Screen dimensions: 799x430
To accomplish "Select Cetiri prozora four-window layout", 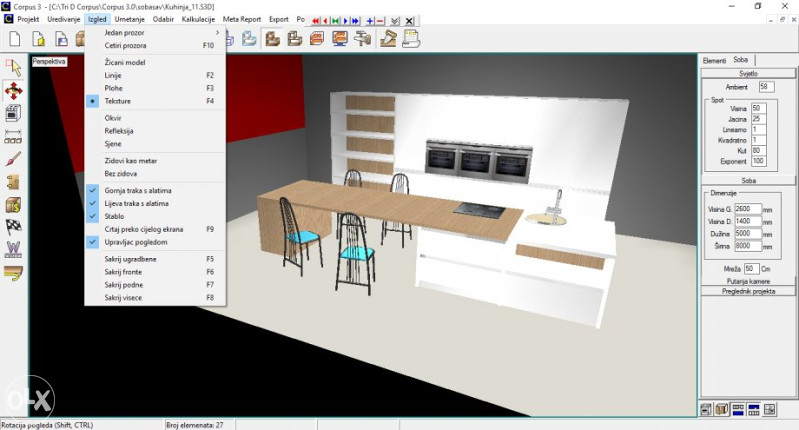I will pos(155,45).
